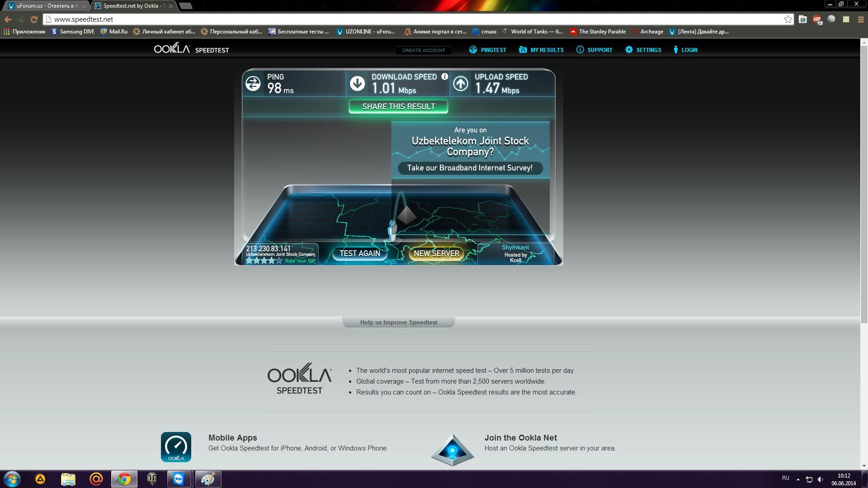Click SHARE THIS RESULT button
Screen dimensions: 868x488
[x=398, y=107]
